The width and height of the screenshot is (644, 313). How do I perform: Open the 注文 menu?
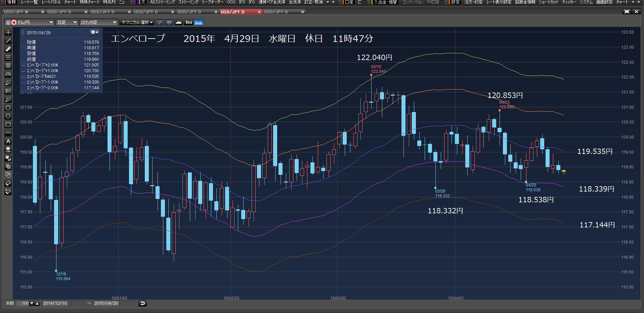pos(141,2)
